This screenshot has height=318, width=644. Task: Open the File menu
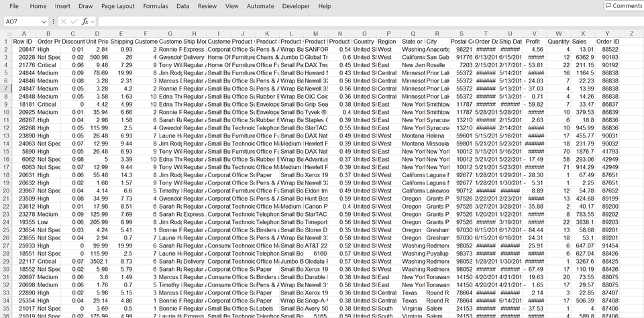click(14, 6)
